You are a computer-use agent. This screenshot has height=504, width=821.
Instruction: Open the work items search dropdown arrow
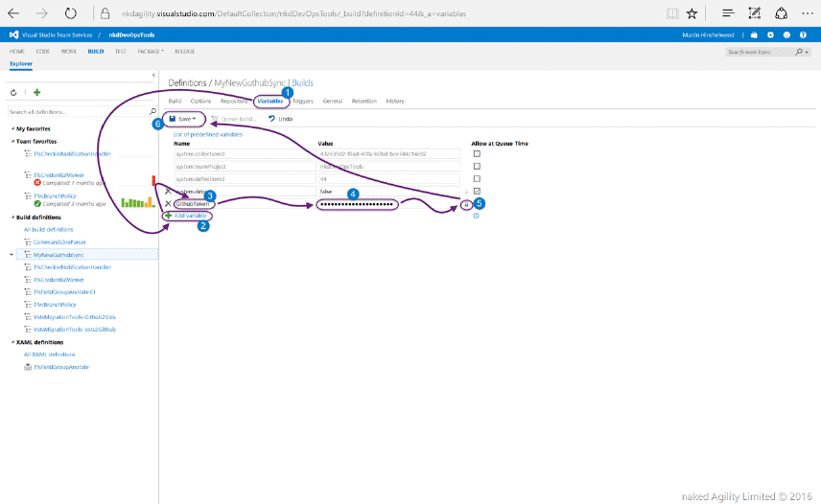click(x=807, y=53)
